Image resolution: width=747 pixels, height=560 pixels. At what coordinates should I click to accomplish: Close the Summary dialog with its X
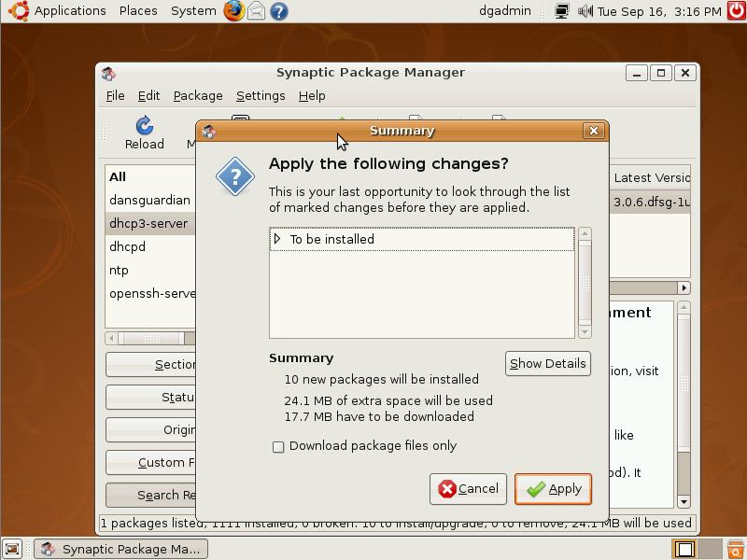594,131
